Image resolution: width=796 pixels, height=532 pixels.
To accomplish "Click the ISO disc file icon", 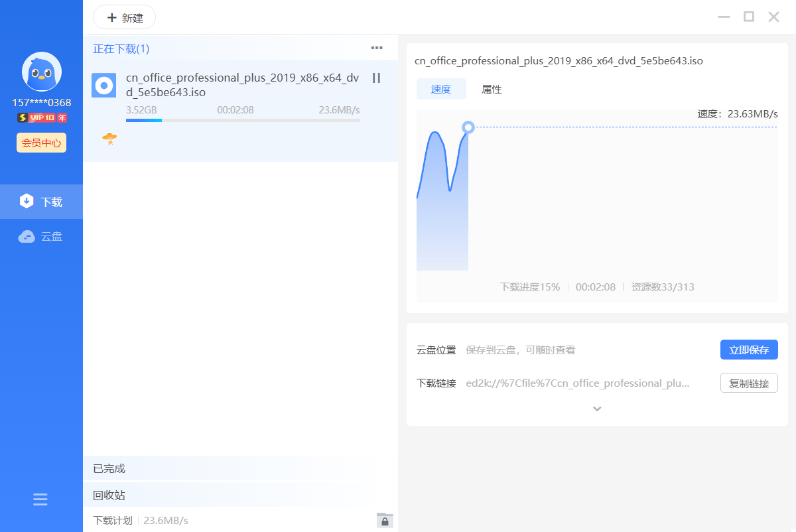I will [103, 86].
